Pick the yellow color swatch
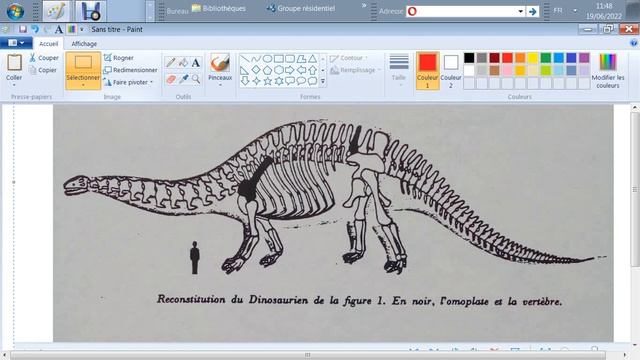Image resolution: width=640 pixels, height=360 pixels. click(x=533, y=58)
